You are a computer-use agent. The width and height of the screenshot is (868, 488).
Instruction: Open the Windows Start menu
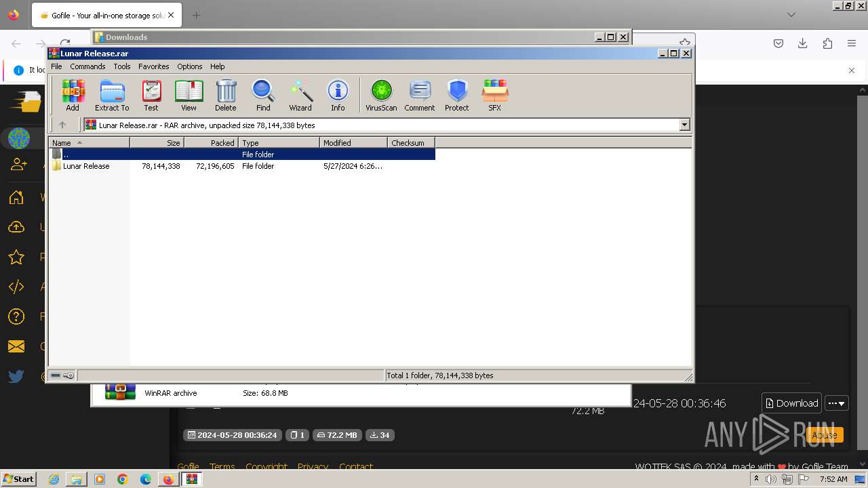click(19, 479)
